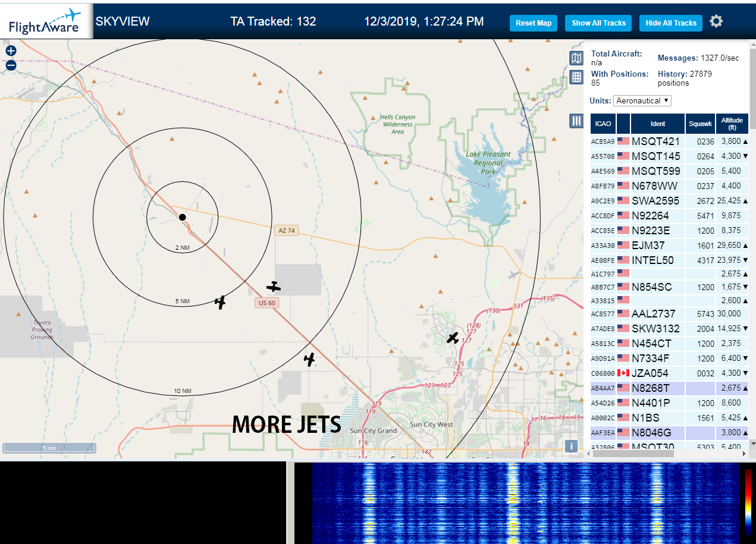Select the N678WW aircraft row
This screenshot has height=544, width=756.
click(669, 185)
